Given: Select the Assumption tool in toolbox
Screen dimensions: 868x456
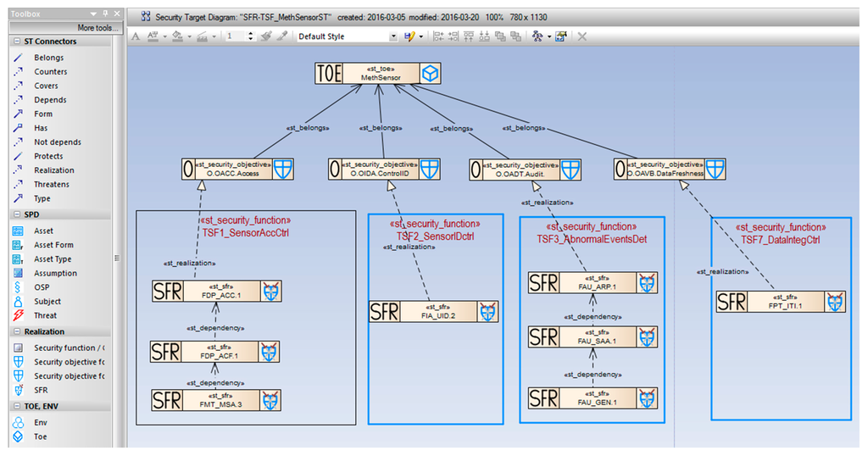Looking at the screenshot, I should point(55,273).
